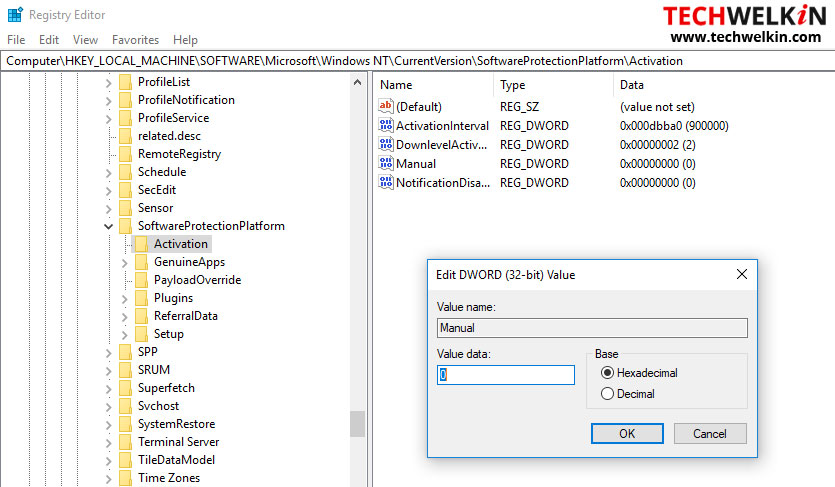Click the ProfileService folder icon
Viewport: 835px width, 487px height.
tap(125, 118)
